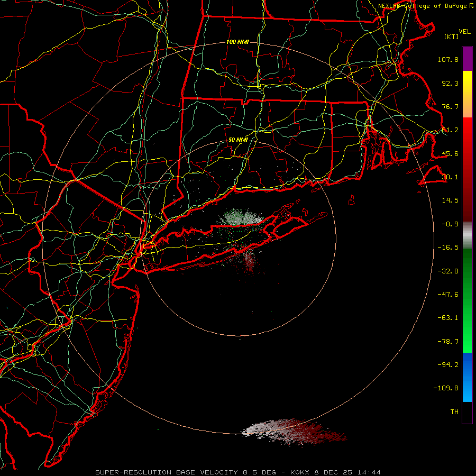
Task: Click the -94.2 velocity scale value
Action: [448, 365]
